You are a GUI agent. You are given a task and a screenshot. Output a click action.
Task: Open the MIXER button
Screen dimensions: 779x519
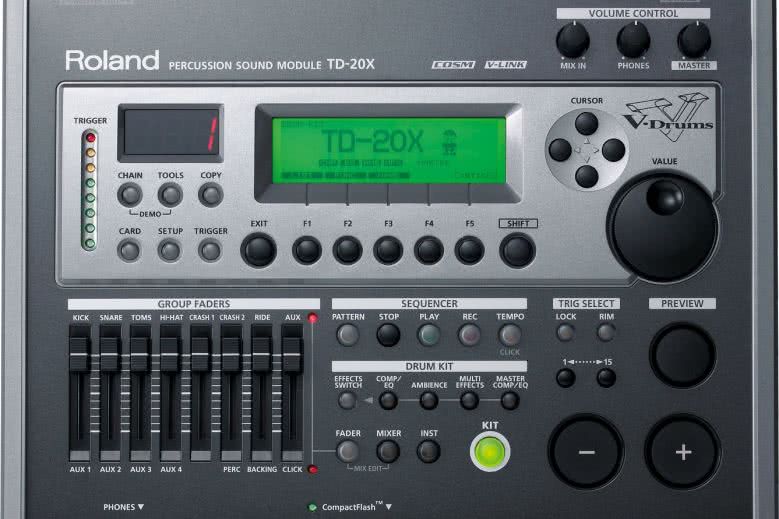[388, 451]
